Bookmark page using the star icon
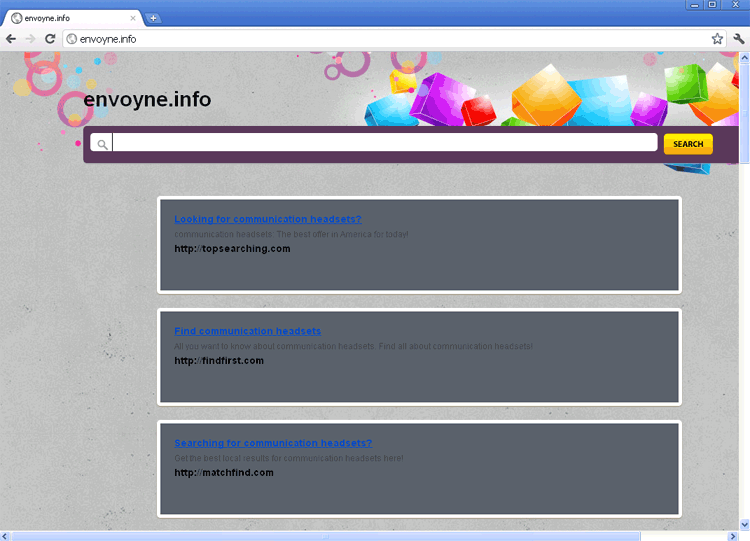Viewport: 750px width, 541px height. tap(717, 39)
